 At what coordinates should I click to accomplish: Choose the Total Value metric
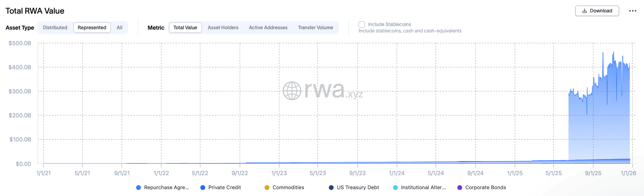coord(185,28)
